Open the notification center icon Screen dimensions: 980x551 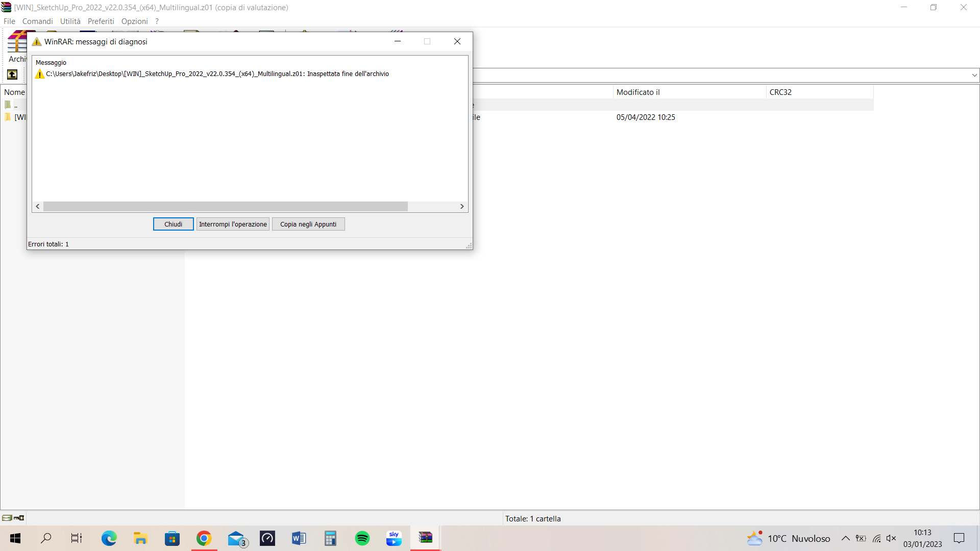click(x=959, y=538)
